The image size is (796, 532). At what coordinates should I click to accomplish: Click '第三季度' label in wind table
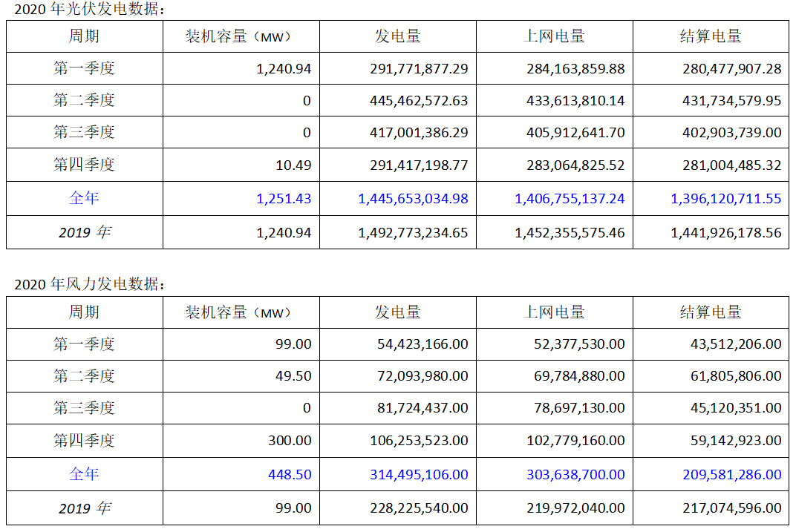pyautogui.click(x=84, y=408)
